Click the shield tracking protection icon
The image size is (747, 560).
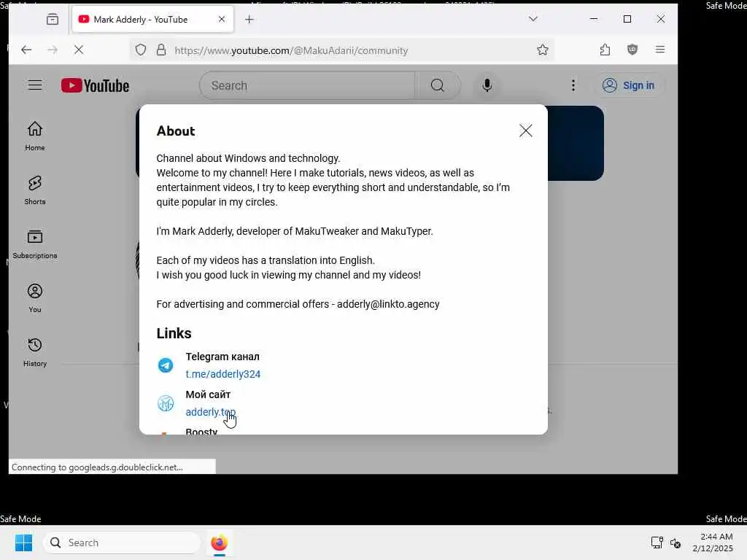point(141,50)
